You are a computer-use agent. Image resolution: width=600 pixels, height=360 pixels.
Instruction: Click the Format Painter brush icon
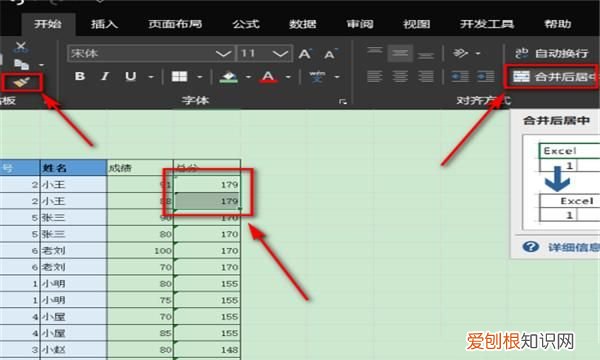click(x=21, y=82)
